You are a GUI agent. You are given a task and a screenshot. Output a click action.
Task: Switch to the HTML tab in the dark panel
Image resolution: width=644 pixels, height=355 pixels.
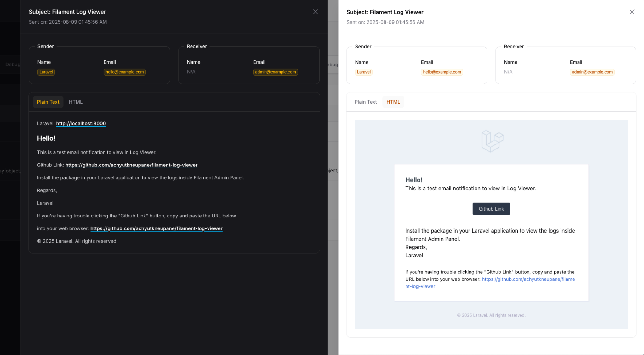[x=76, y=102]
